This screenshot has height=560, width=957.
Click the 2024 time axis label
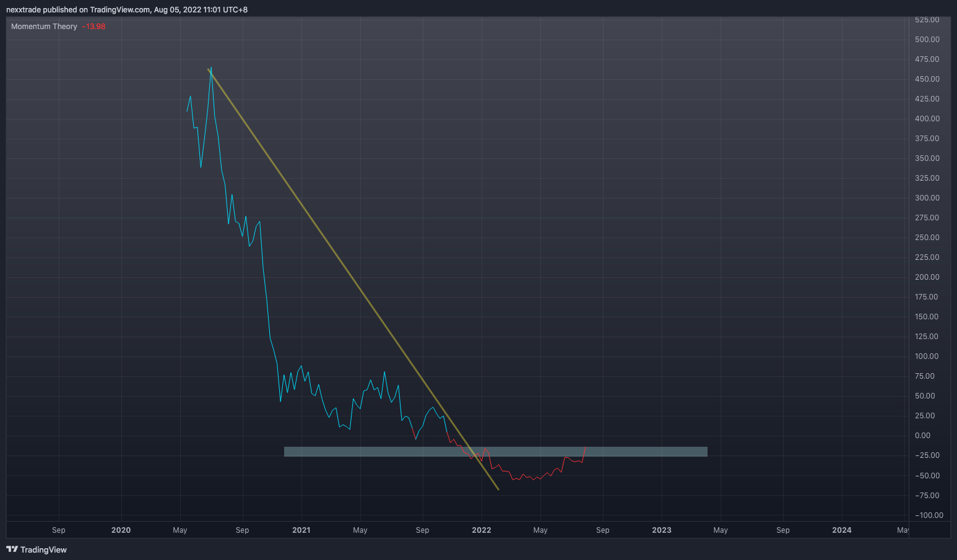coord(842,530)
